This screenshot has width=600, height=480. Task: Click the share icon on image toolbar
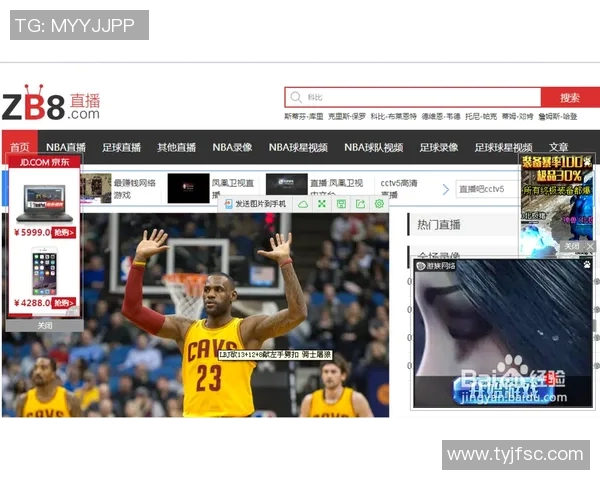pos(360,204)
